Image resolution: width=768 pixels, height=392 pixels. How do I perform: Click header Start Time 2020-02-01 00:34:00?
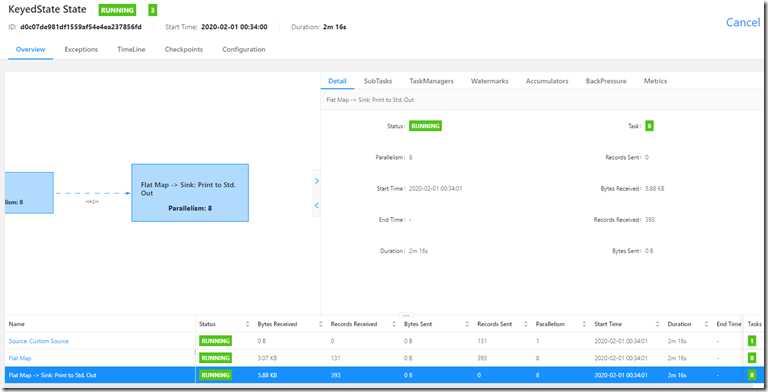tap(234, 27)
